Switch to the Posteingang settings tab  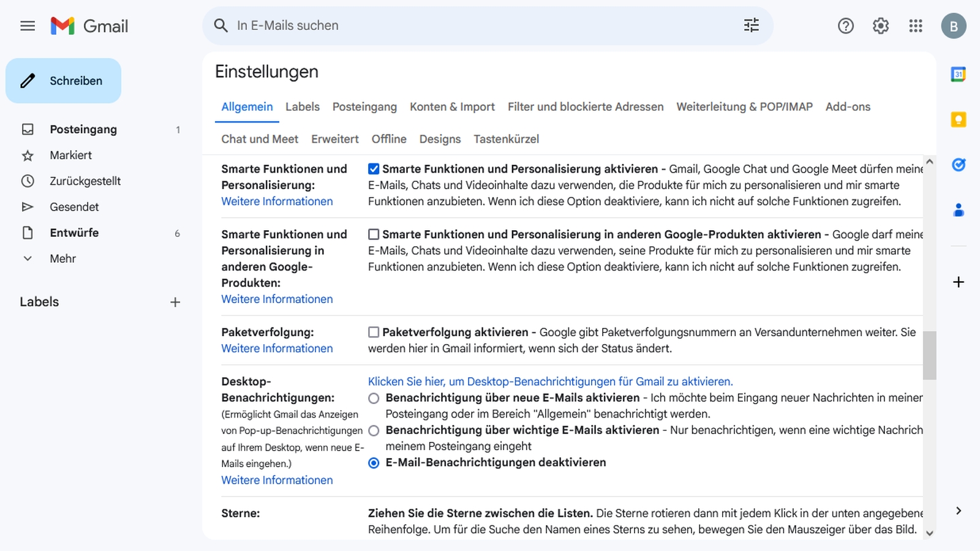[x=364, y=107]
